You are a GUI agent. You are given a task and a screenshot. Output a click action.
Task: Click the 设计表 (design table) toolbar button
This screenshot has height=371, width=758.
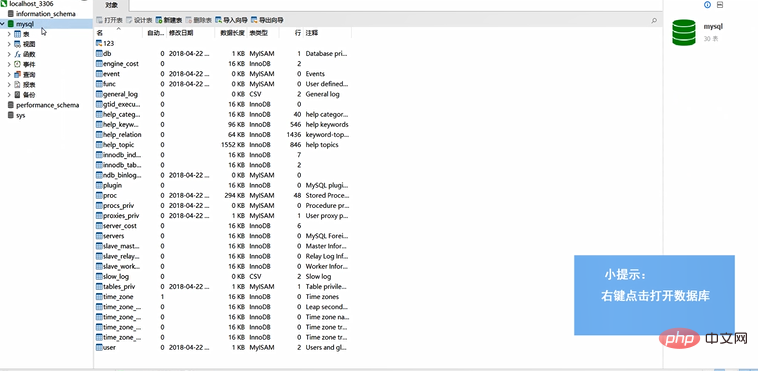coord(139,20)
